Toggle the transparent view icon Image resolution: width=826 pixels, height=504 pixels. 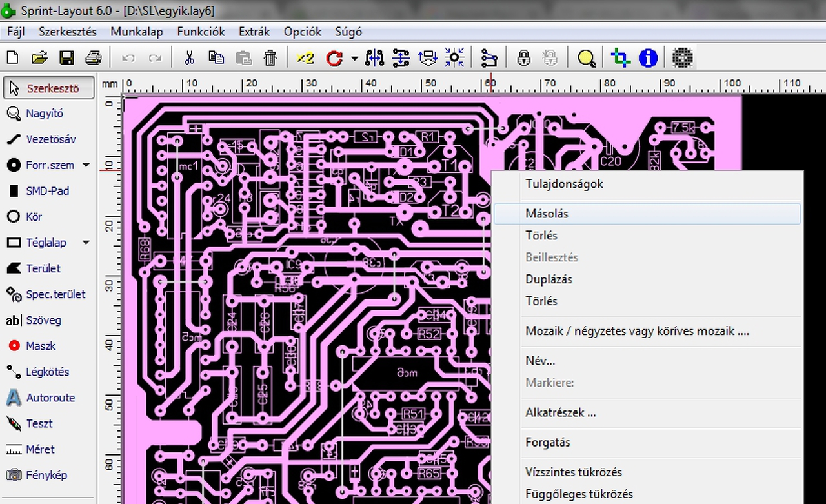(x=621, y=58)
